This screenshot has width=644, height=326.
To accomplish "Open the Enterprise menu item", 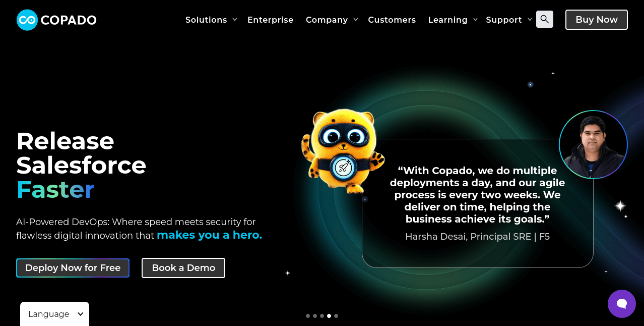I will click(271, 20).
